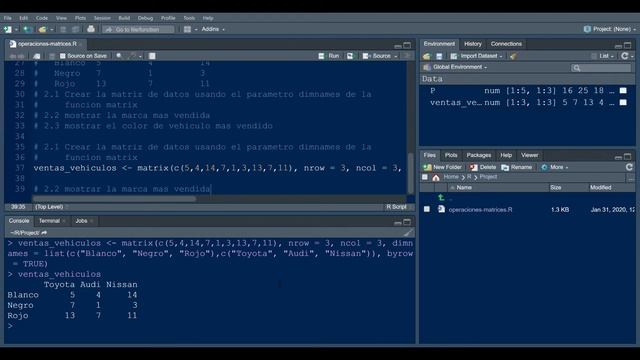
Task: Open the Tools menu
Action: click(189, 18)
